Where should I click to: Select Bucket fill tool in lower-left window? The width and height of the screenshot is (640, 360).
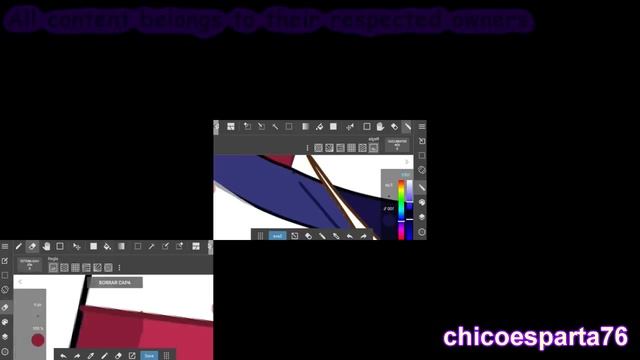107,246
